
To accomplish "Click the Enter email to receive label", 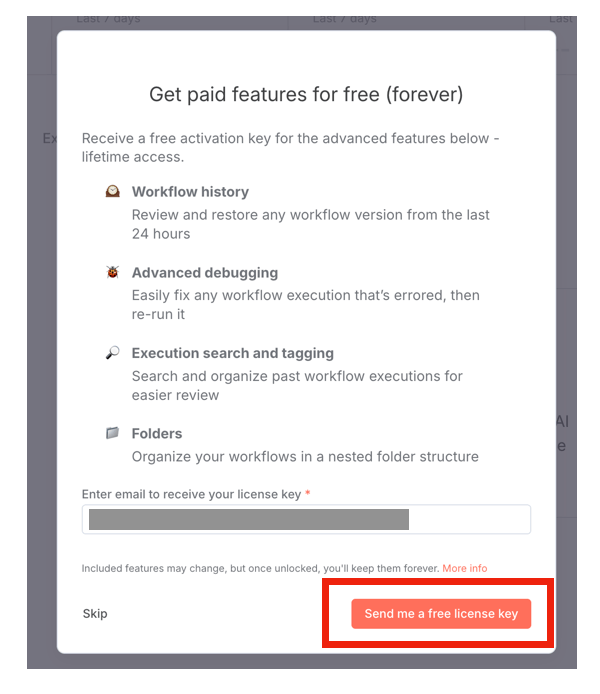I will pyautogui.click(x=190, y=494).
